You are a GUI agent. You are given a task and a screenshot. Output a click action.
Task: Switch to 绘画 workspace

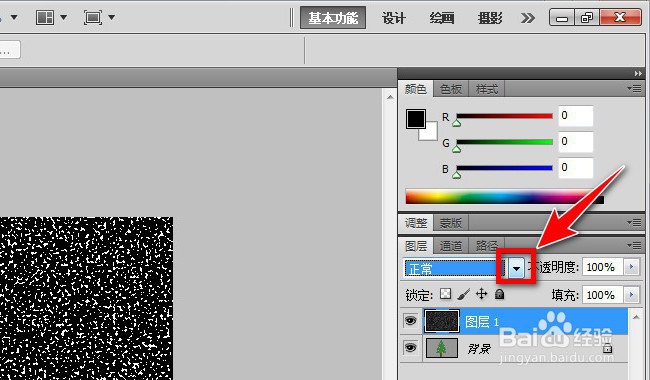point(442,18)
